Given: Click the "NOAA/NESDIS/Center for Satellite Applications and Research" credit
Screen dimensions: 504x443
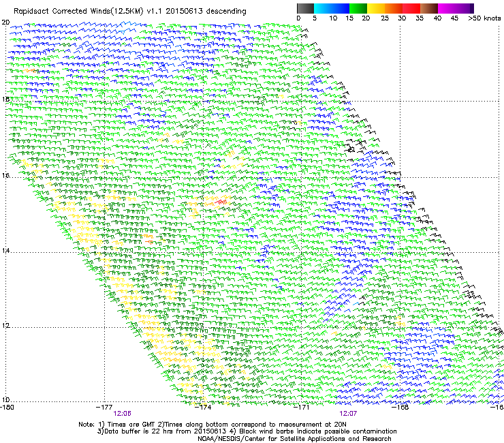Looking at the screenshot, I should 294,439.
